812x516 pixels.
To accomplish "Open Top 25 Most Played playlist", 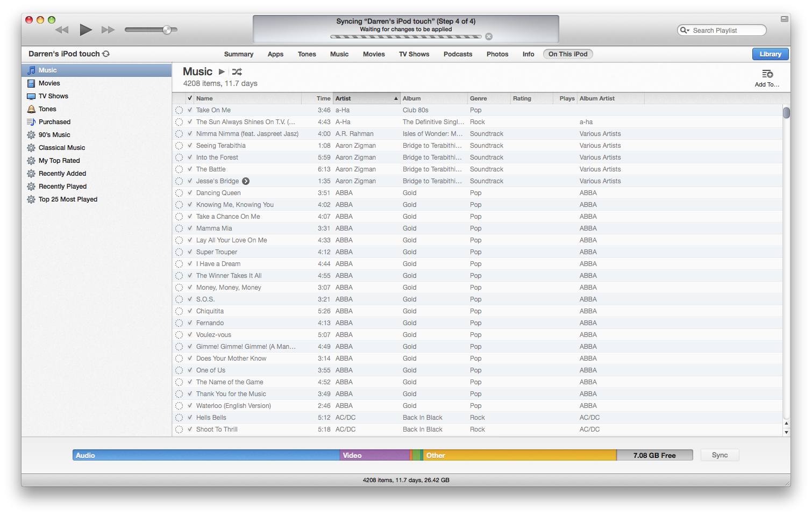I will pos(97,199).
